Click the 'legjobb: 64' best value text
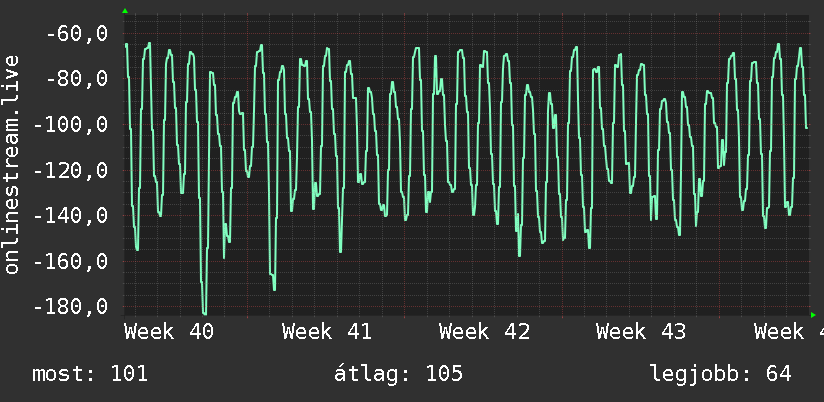824x402 pixels. [721, 374]
